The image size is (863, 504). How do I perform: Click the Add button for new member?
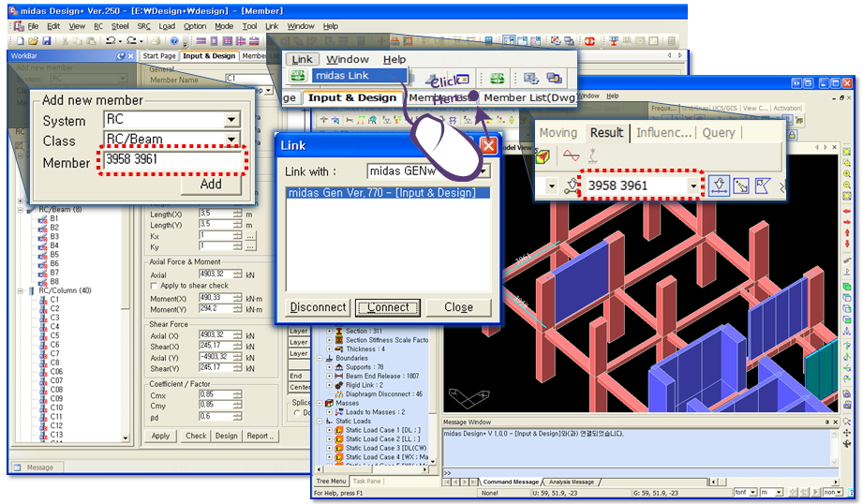211,185
